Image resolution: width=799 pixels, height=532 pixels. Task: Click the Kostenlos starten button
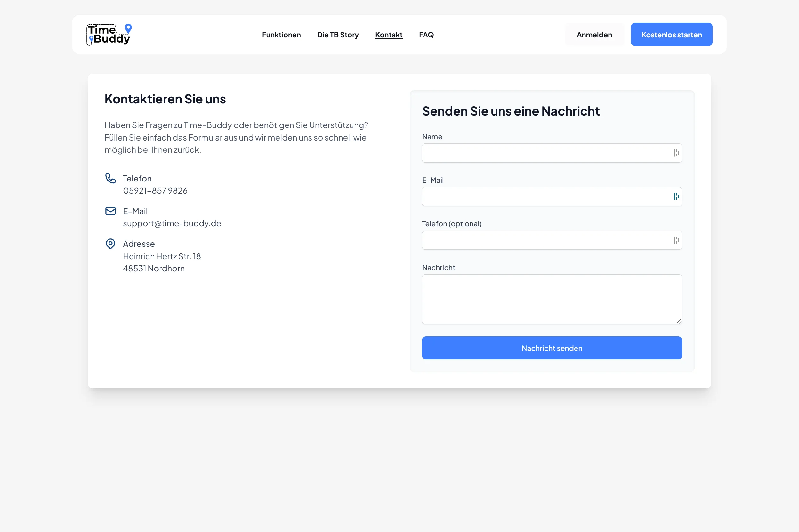(671, 35)
